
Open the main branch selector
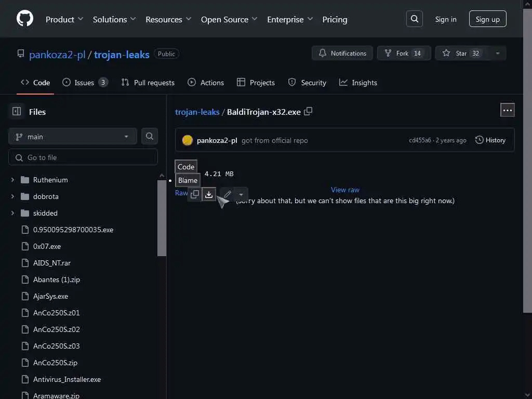73,137
